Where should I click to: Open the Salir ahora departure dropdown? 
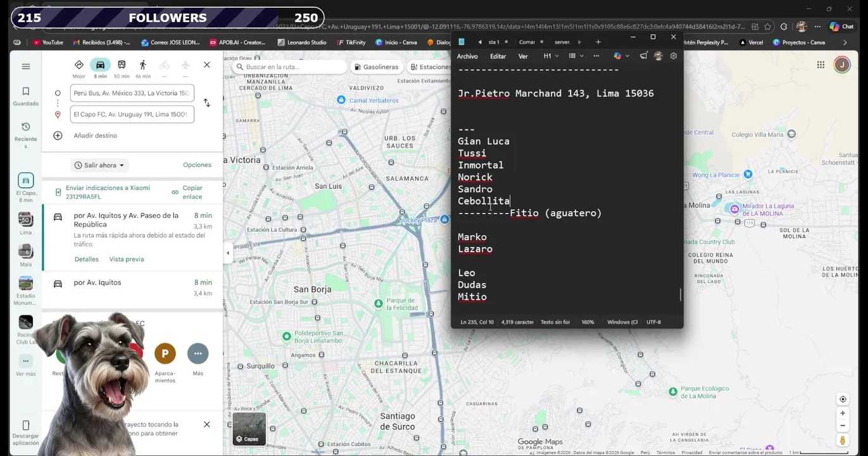pos(99,165)
